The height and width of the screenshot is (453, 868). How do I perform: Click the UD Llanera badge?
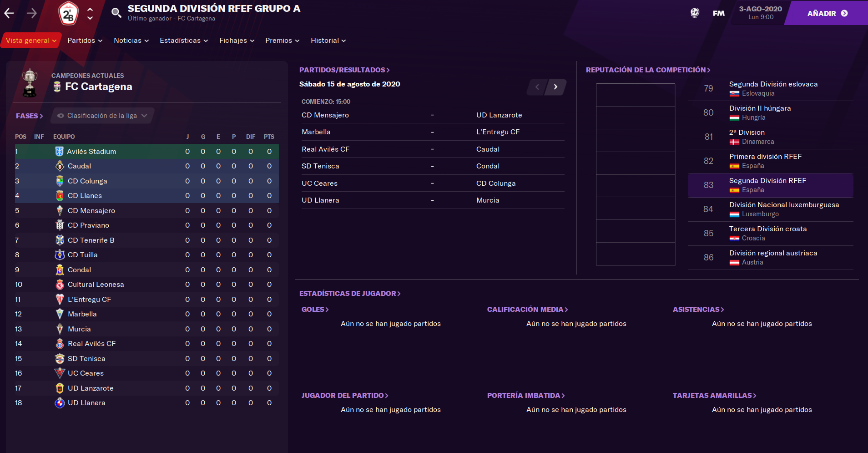(60, 403)
